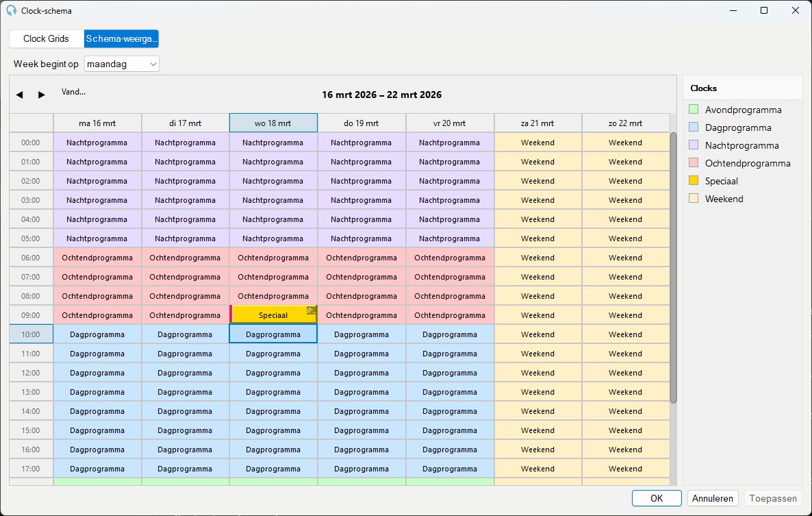Switch to Clock Grids tab
Image resolution: width=812 pixels, height=516 pixels.
(46, 39)
